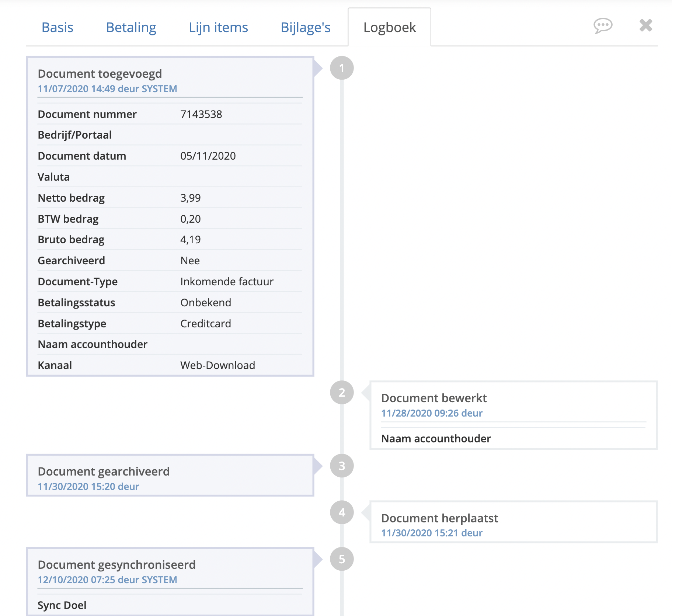Jump to timeline marker number 3
Viewport: 686px width, 616px height.
coord(342,466)
